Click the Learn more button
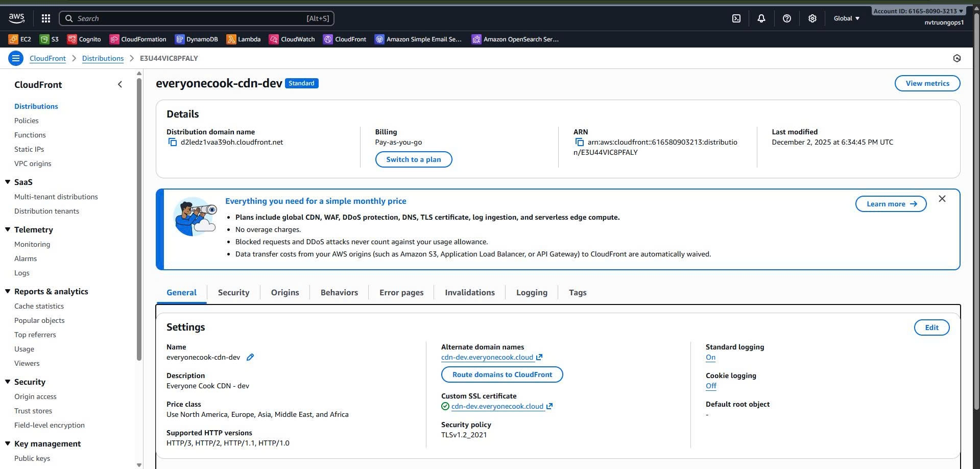Viewport: 980px width, 469px height. point(891,204)
